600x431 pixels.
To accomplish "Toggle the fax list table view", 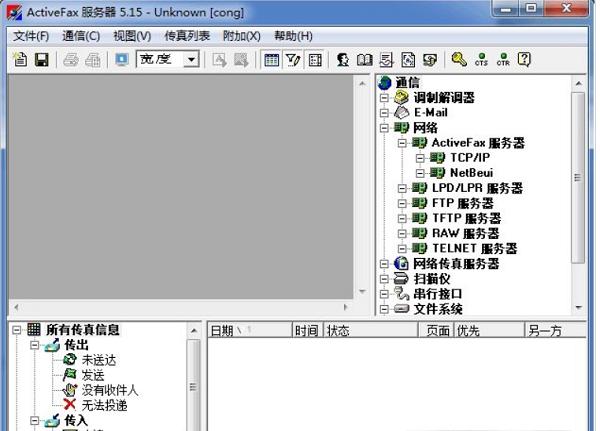I will [x=271, y=60].
